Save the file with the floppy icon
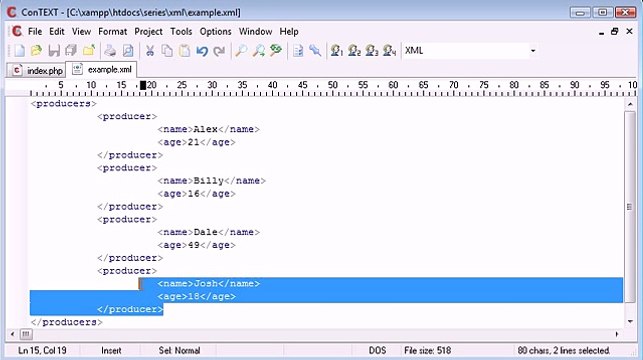 [x=54, y=51]
